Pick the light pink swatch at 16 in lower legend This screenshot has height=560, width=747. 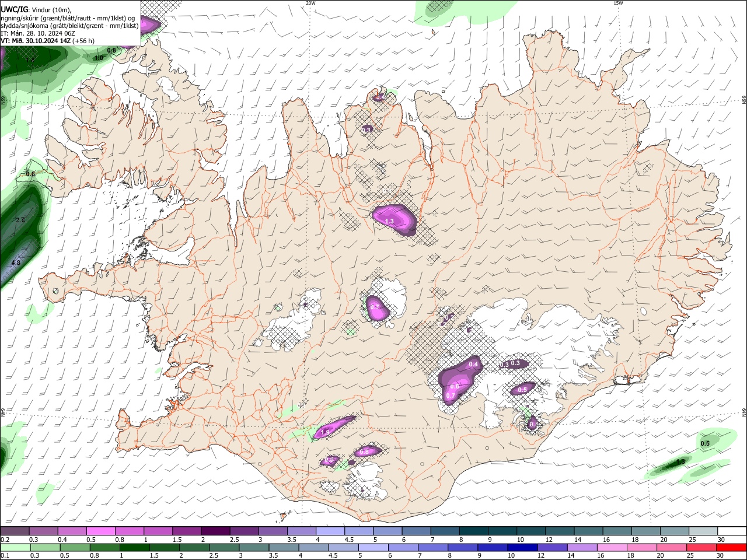tap(612, 547)
